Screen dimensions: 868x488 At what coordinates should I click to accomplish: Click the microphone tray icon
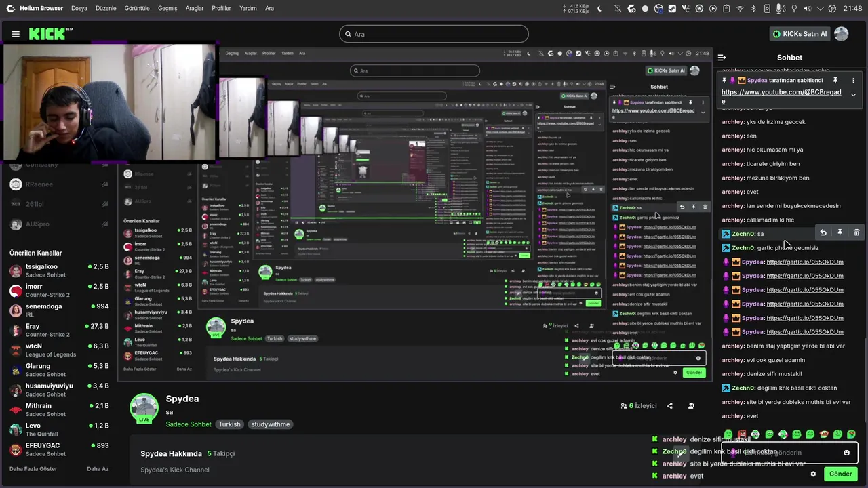point(780,9)
